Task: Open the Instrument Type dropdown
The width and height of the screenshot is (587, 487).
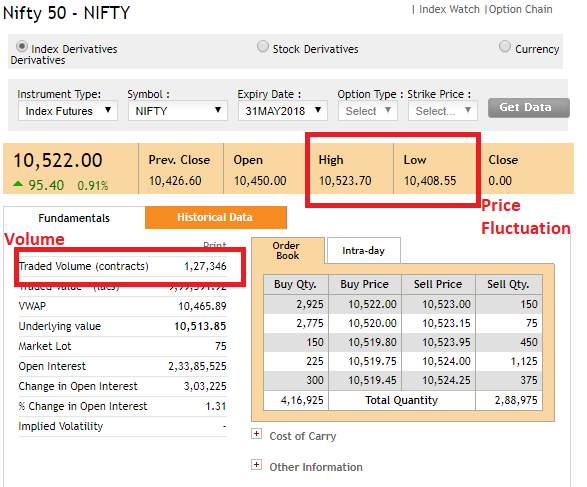Action: tap(68, 111)
